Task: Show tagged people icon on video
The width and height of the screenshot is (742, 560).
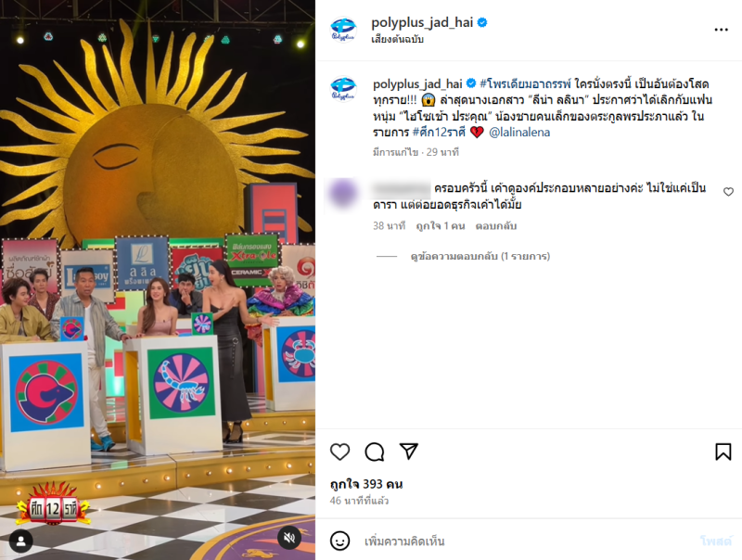Action: [20, 541]
